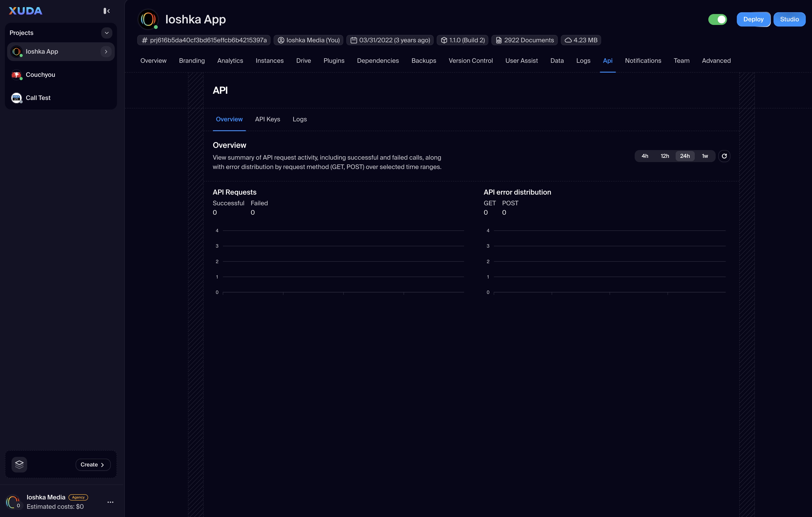
Task: Select the 1w time range
Action: click(x=704, y=156)
